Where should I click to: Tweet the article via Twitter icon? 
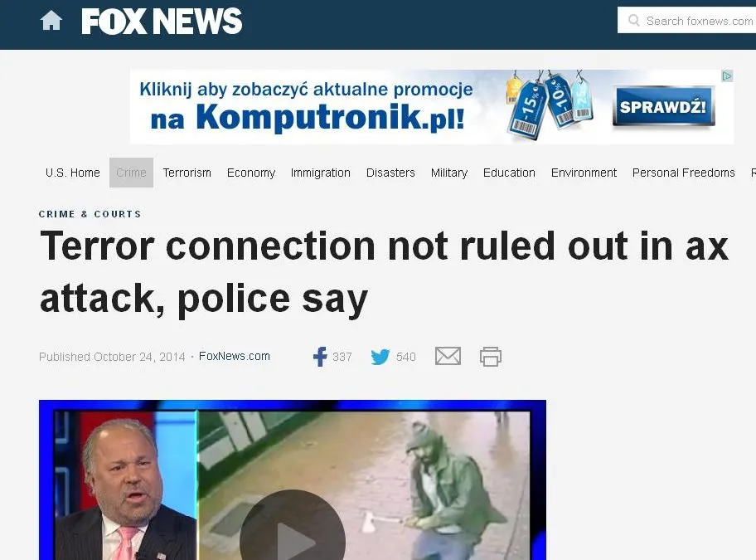(x=380, y=357)
